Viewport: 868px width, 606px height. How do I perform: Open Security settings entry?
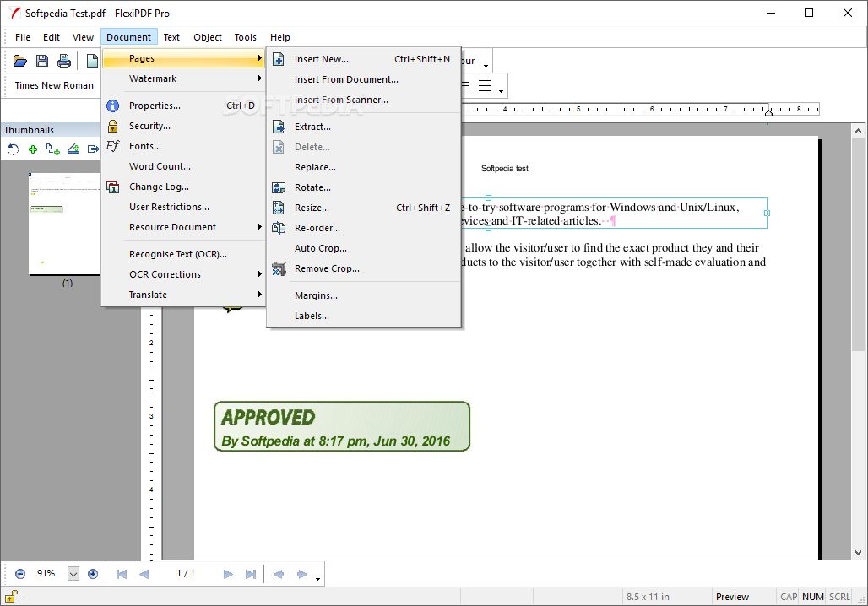coord(184,126)
